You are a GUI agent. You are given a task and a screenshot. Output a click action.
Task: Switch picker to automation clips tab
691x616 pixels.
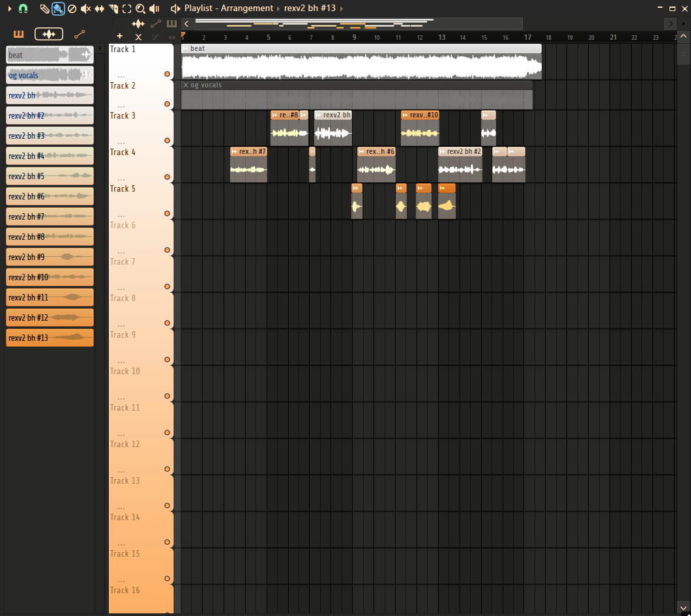(80, 34)
